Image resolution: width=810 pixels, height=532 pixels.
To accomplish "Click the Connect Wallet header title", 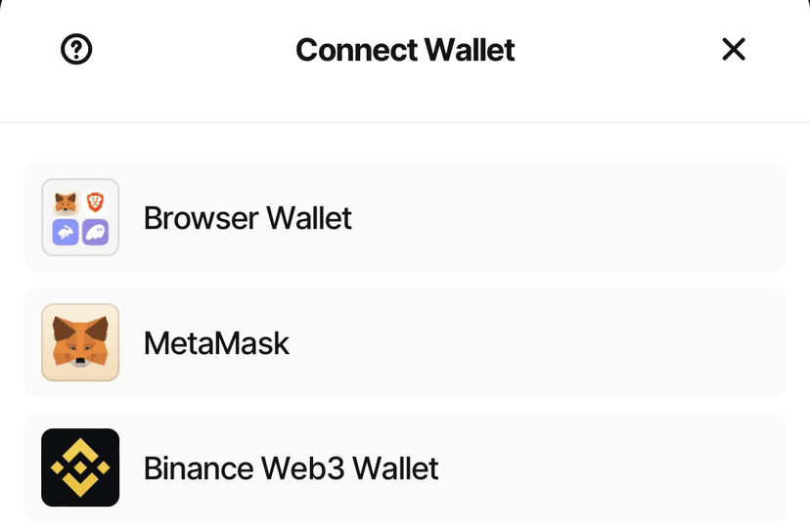I will (x=405, y=49).
